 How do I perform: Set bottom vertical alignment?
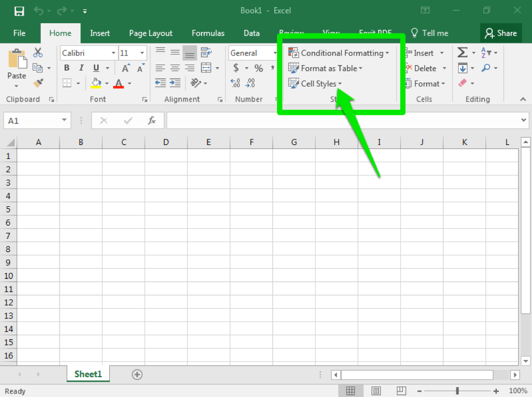click(190, 53)
